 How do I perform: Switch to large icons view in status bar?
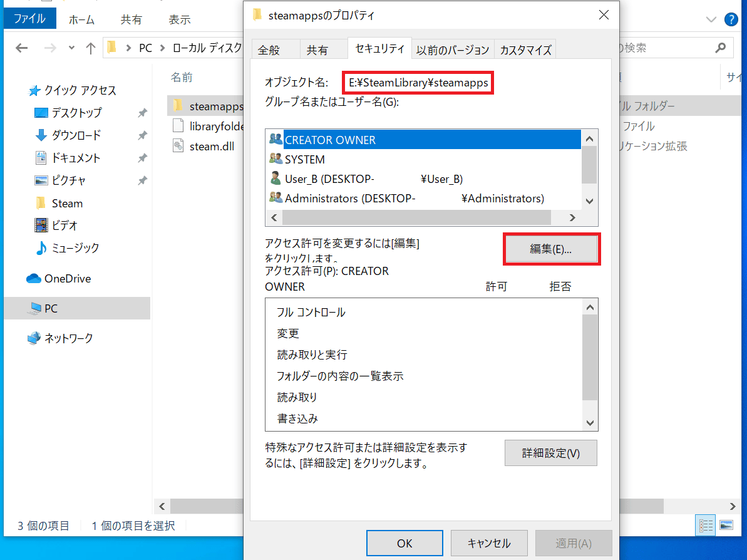(726, 525)
